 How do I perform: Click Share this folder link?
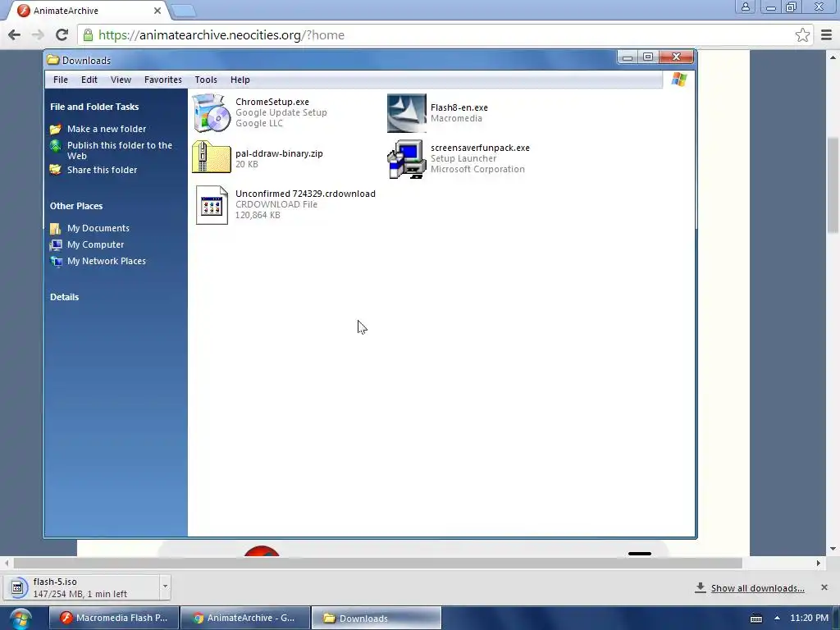click(x=102, y=170)
